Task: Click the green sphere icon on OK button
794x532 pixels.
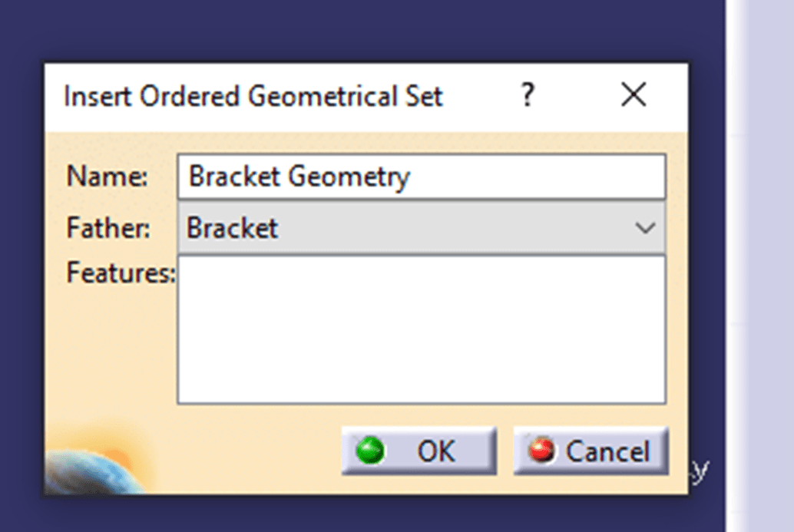Action: click(x=369, y=451)
